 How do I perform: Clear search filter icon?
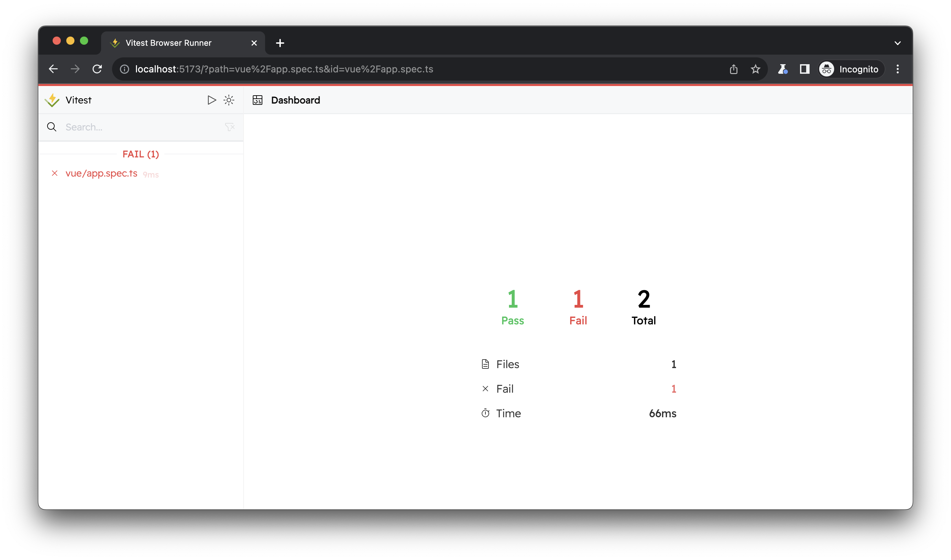[230, 127]
